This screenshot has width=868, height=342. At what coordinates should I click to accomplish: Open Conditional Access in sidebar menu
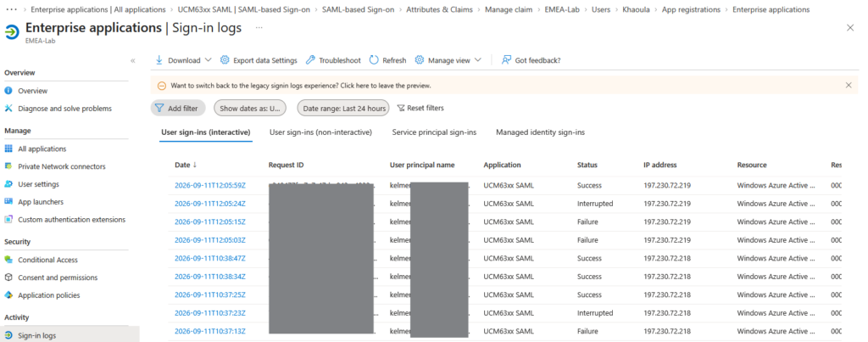[47, 260]
